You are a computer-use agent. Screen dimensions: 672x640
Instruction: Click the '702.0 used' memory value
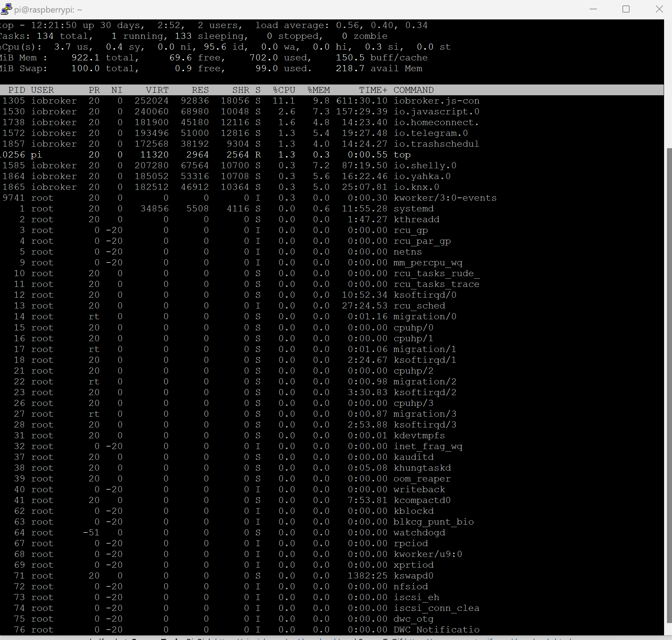coord(278,58)
